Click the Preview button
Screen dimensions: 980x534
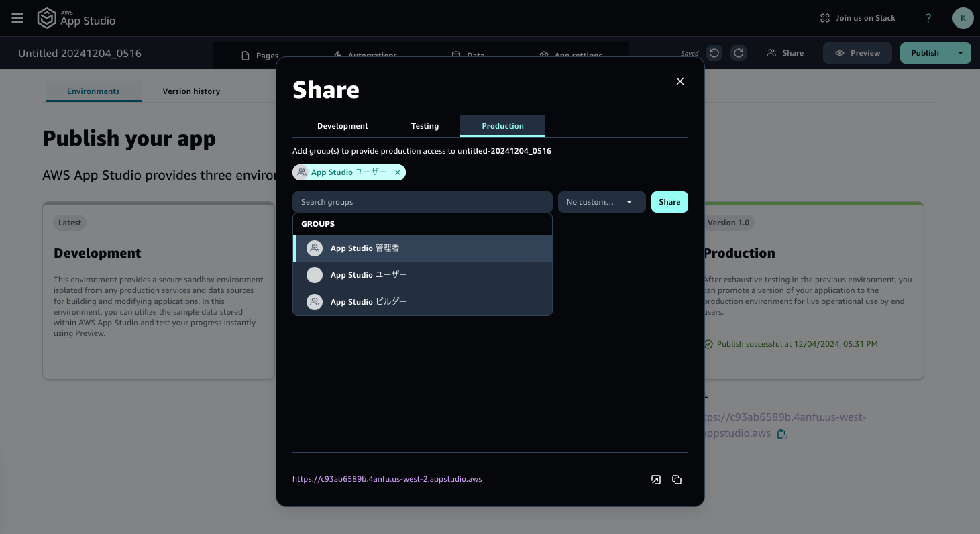(x=857, y=53)
